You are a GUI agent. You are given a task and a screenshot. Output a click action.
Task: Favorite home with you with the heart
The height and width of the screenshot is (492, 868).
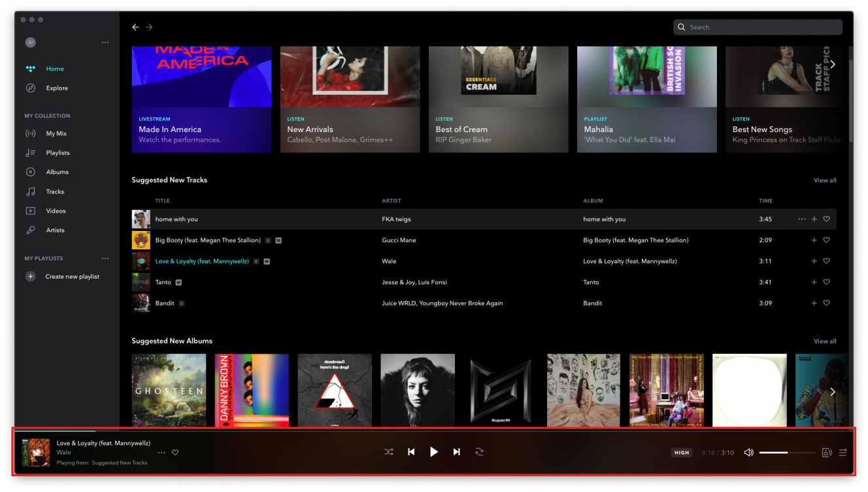[x=826, y=219]
